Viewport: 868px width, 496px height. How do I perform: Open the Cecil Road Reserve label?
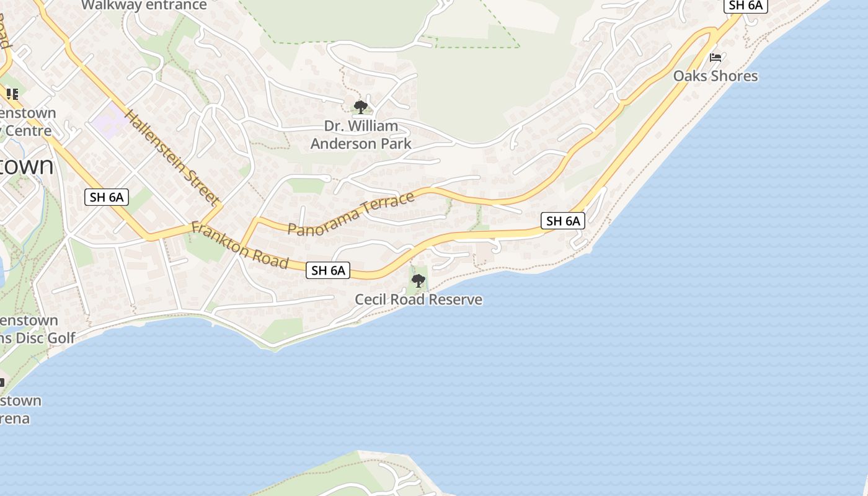pos(418,299)
